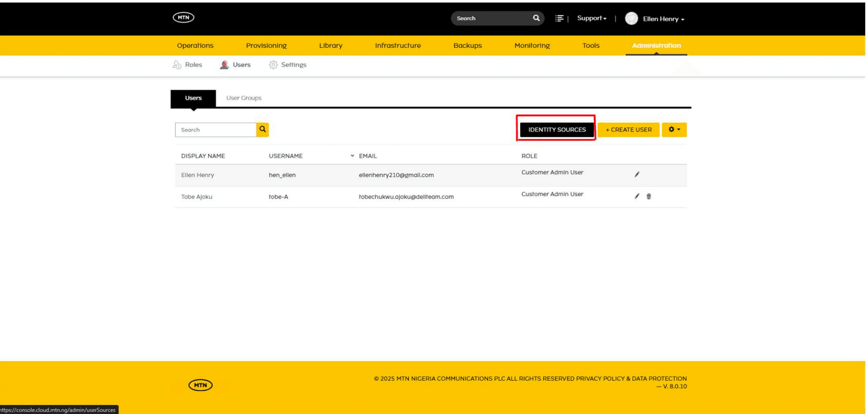This screenshot has height=414, width=868.
Task: Open the Infrastructure menu
Action: 399,45
